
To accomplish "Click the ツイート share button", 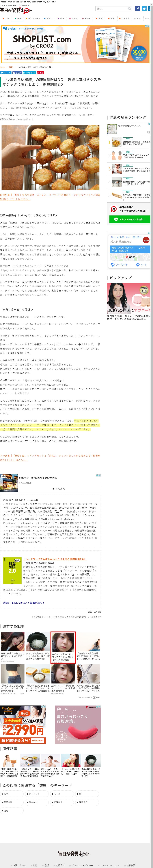I will pyautogui.click(x=6, y=72).
